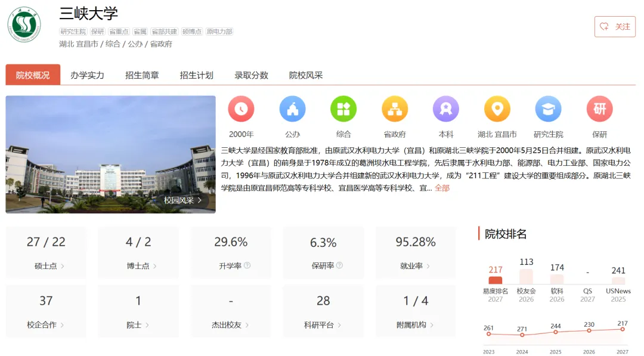Click the 院校排名 section heading
The image size is (644, 356).
(x=506, y=234)
